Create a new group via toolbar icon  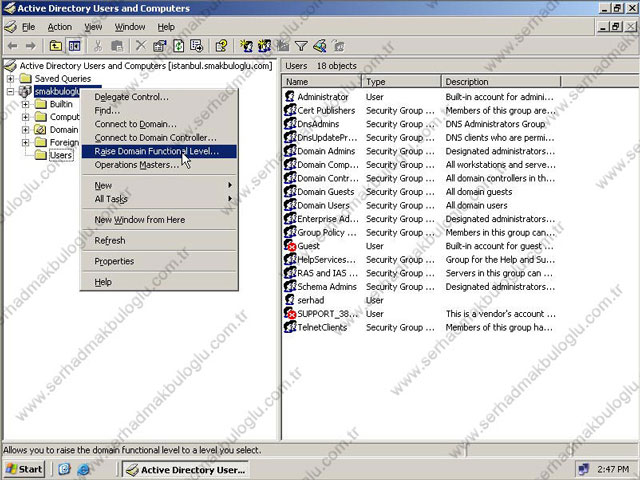264,46
